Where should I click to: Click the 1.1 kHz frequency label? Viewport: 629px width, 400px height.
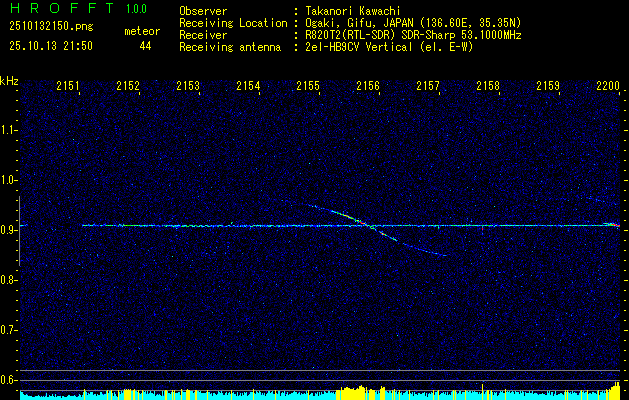coord(9,130)
